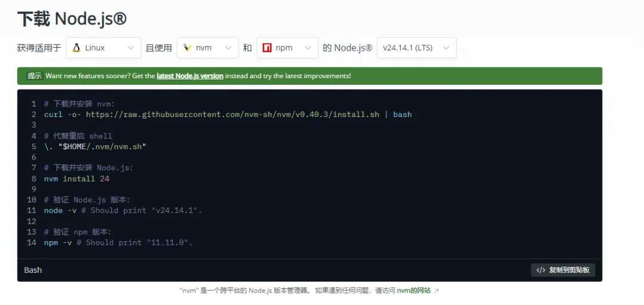Click the "$HOME/.nvm/nvm.sh" source line

click(x=95, y=147)
